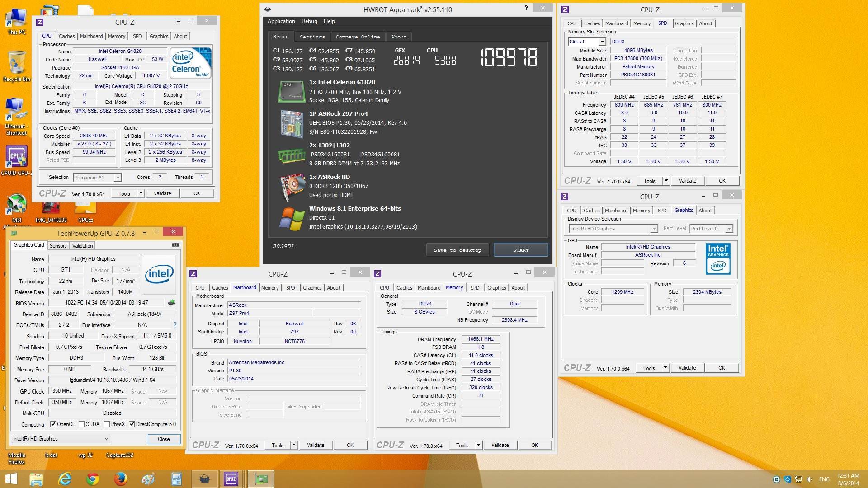Click Bus Interface question mark in GPU-Z
868x488 pixels.
coord(175,325)
